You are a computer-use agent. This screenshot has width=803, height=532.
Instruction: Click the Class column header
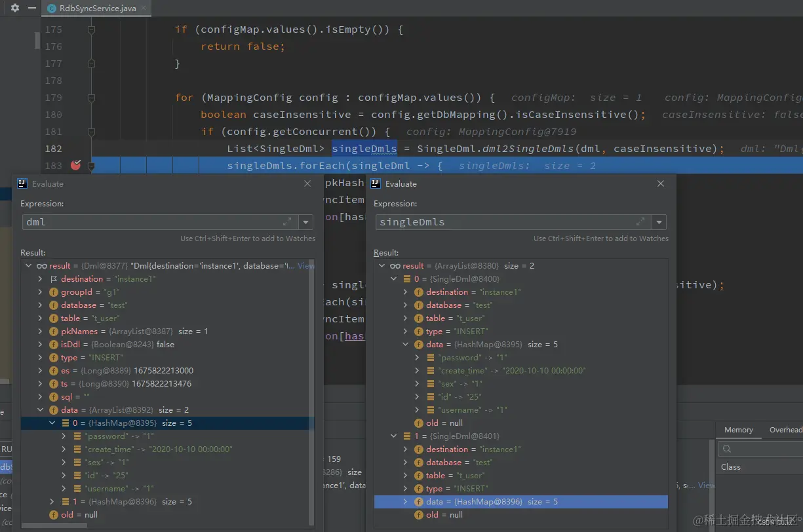[x=731, y=467]
